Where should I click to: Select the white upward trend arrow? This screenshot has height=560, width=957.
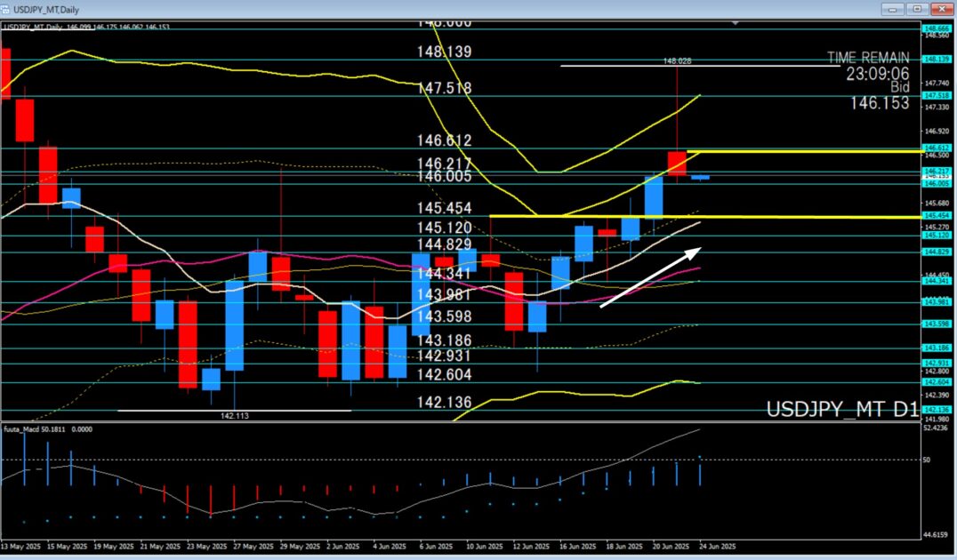tap(651, 277)
